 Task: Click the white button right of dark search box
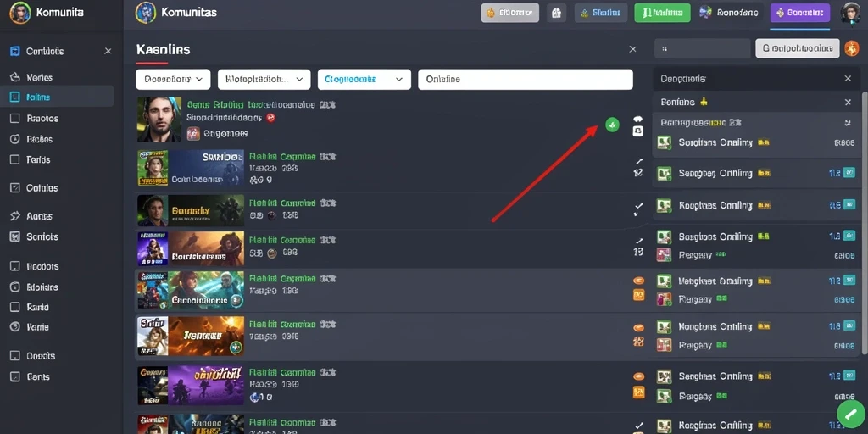click(798, 48)
